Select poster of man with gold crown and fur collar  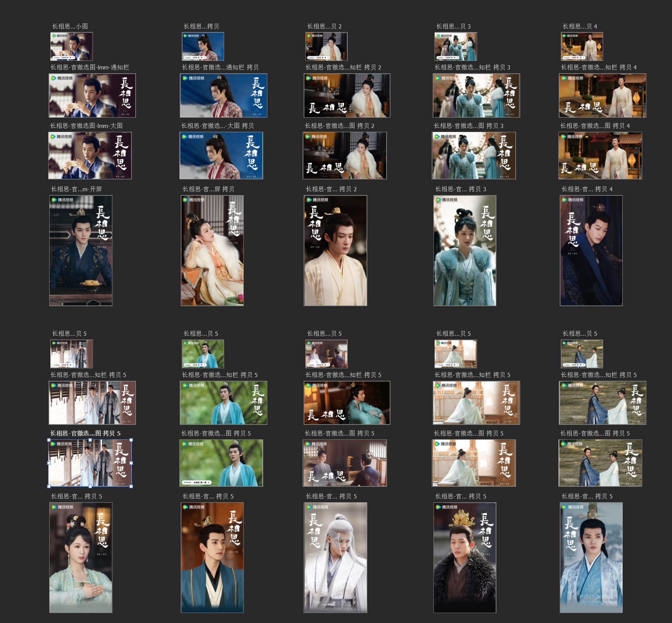tap(465, 558)
